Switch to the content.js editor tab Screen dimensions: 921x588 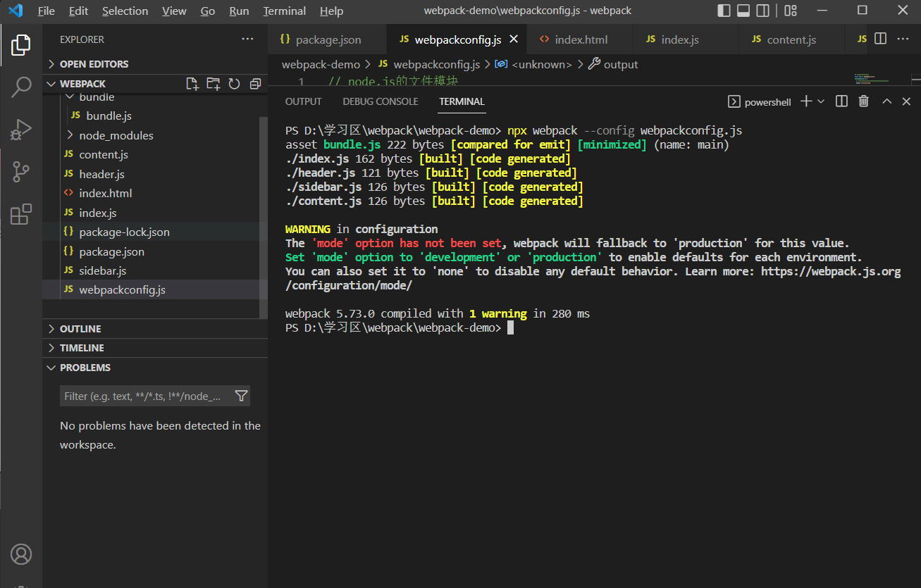coord(791,39)
